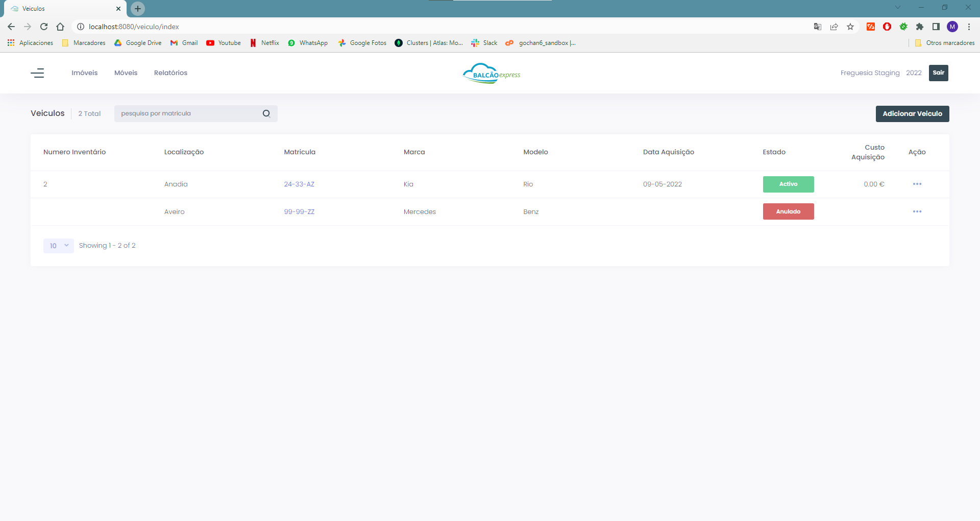Viewport: 980px width, 521px height.
Task: Open actions menu for Mercedes row
Action: click(917, 211)
